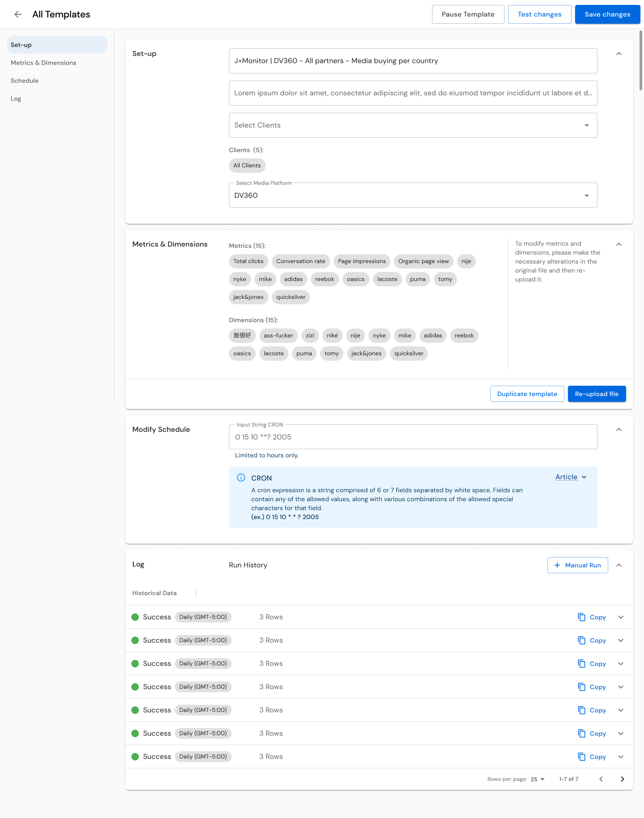Click the '1-7 of 7' pagination text
The image size is (644, 818).
click(569, 779)
